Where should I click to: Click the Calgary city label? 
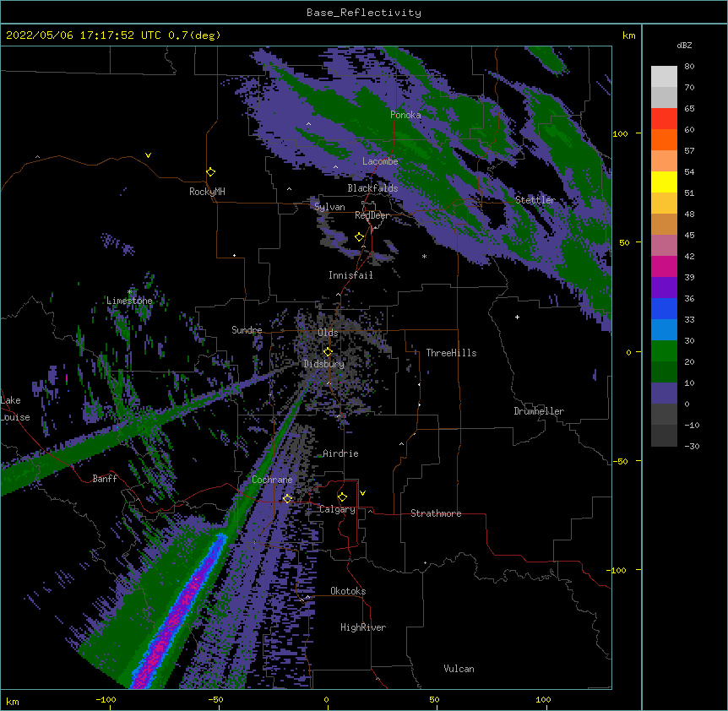tap(337, 509)
